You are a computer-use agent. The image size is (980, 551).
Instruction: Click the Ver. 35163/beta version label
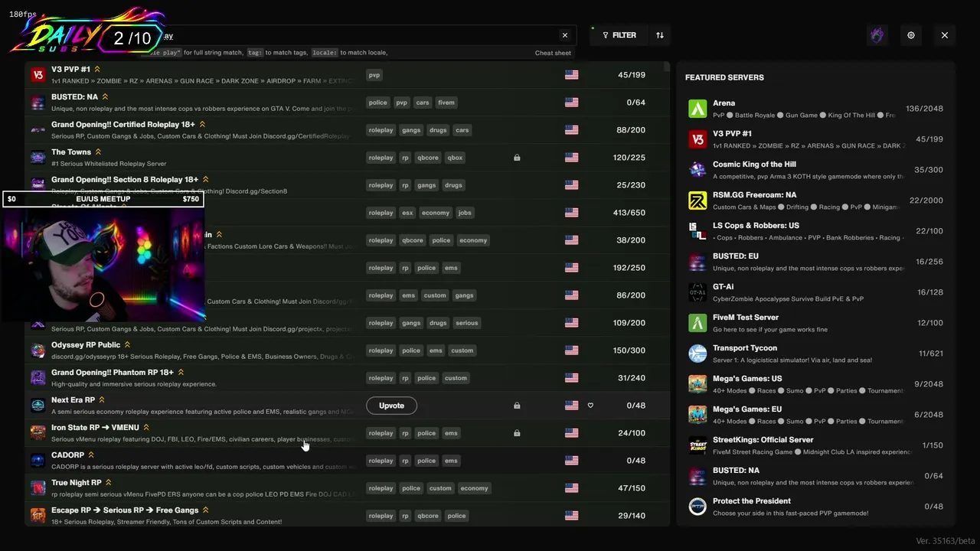click(946, 541)
